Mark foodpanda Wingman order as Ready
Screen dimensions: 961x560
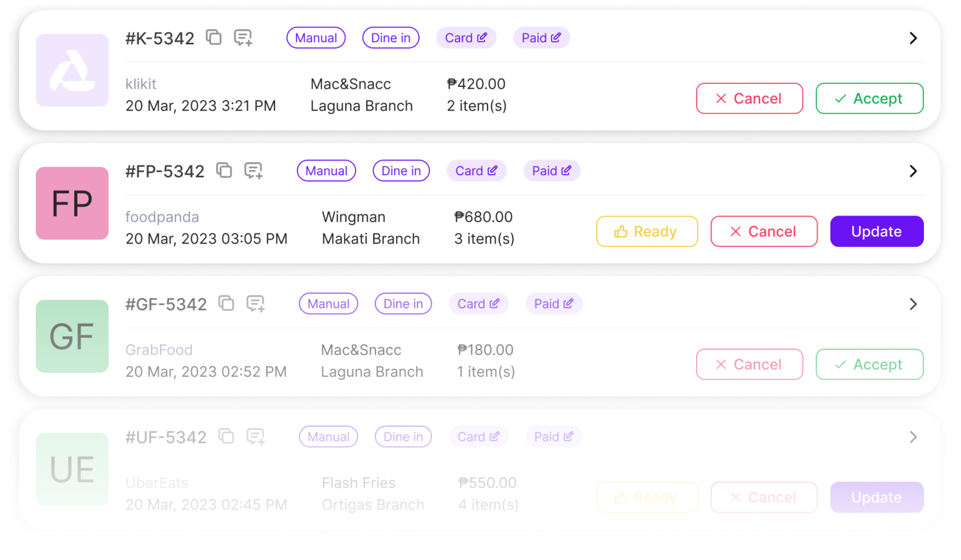647,231
